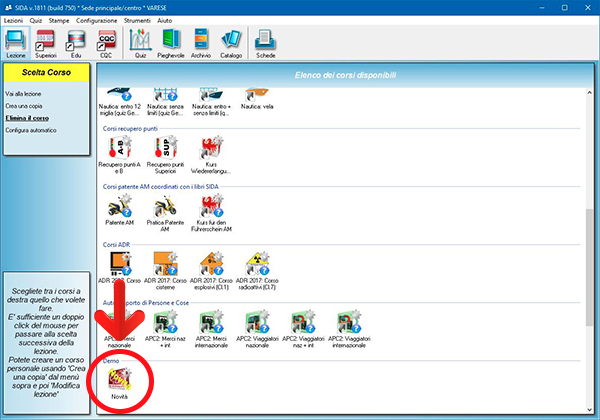
Task: Click the course list vertical scrollbar
Action: [x=589, y=240]
